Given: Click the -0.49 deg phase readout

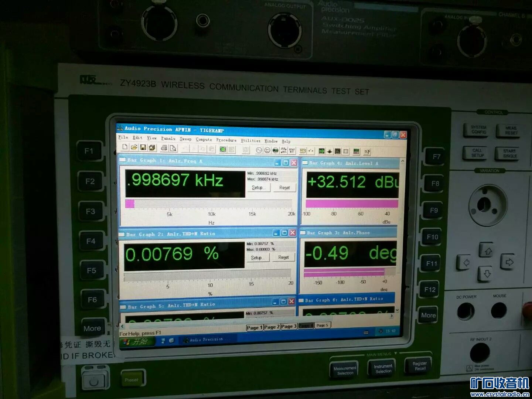Looking at the screenshot, I should [x=351, y=254].
